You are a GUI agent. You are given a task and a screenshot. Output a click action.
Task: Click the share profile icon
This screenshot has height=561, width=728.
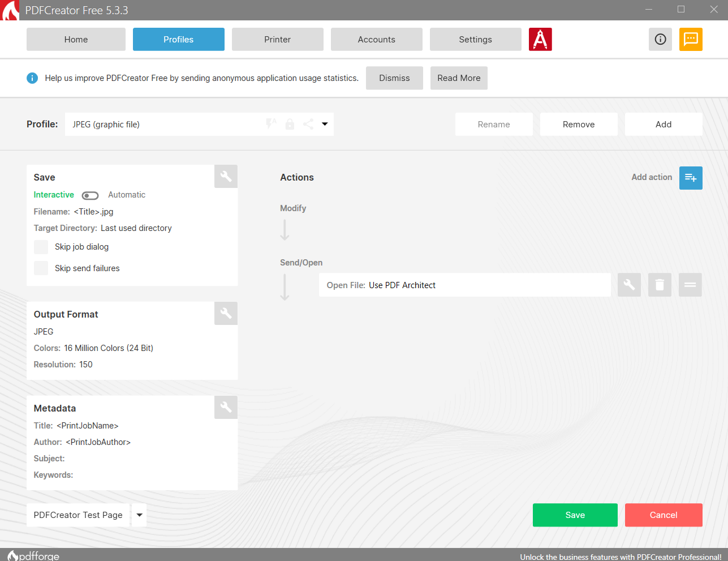click(x=308, y=124)
